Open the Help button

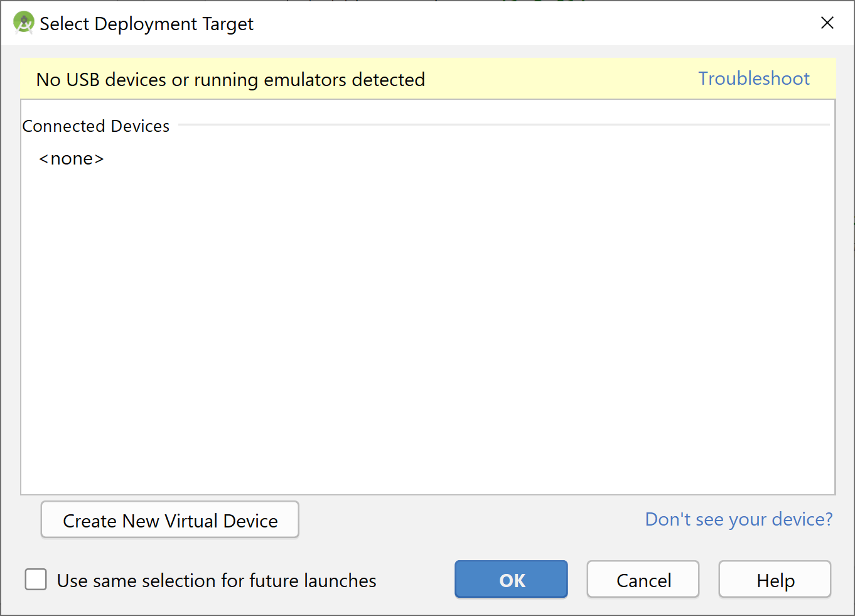(x=775, y=580)
